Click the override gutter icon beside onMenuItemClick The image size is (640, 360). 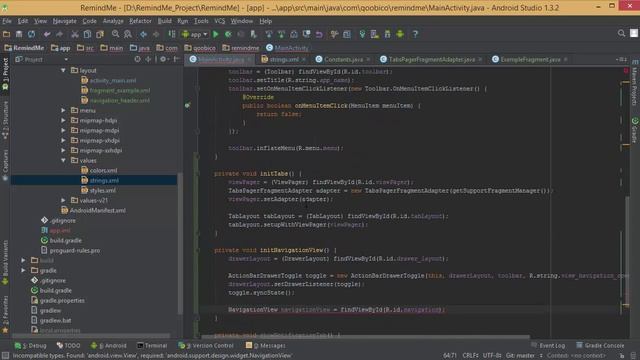[x=187, y=105]
